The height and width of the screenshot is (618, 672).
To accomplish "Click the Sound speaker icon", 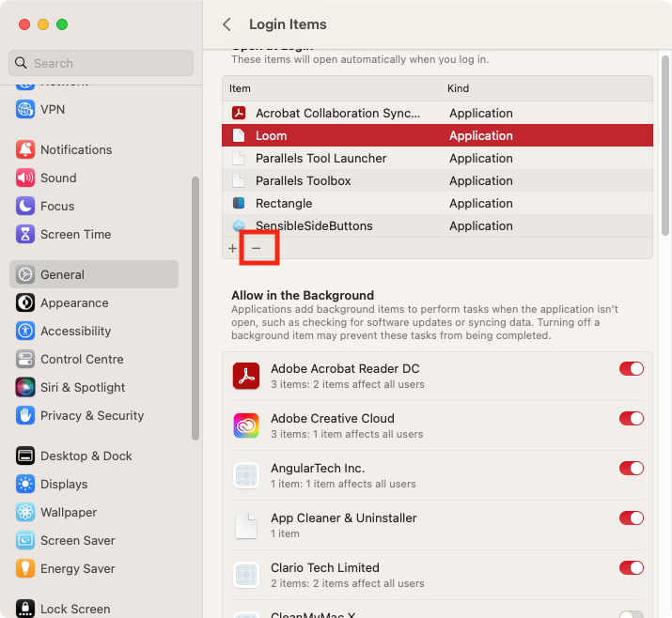I will (x=25, y=178).
